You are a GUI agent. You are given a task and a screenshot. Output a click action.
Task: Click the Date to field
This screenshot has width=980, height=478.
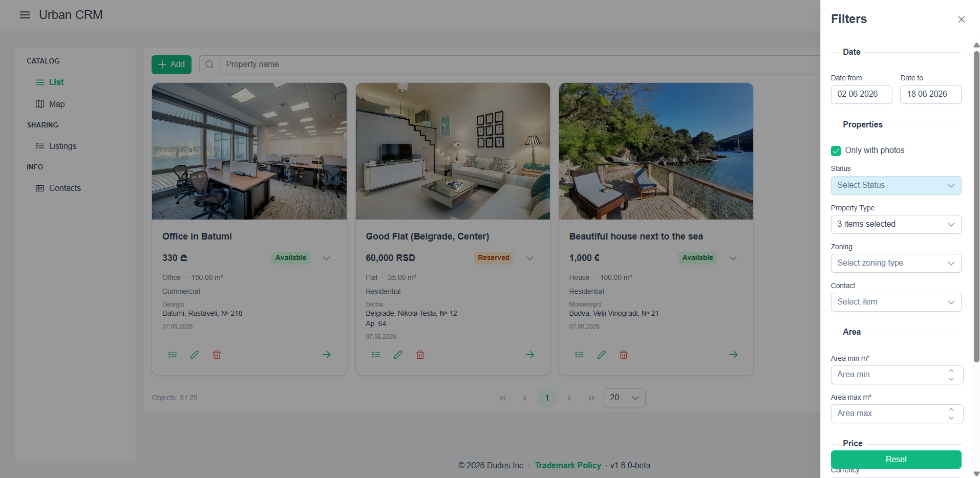931,94
